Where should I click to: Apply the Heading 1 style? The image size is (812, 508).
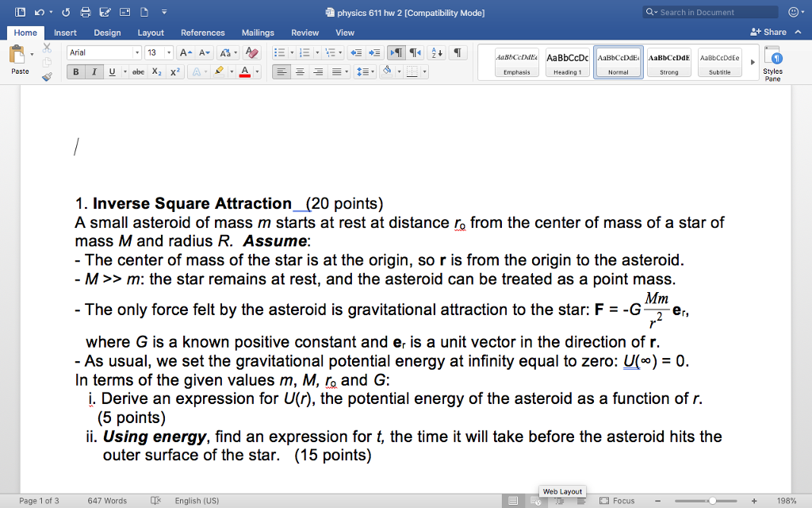pyautogui.click(x=568, y=62)
